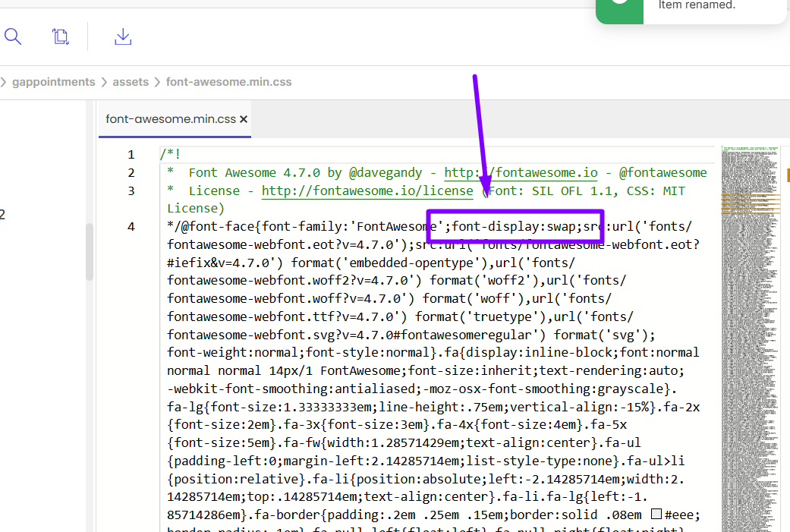
Task: Open assets folder in breadcrumb
Action: coord(131,82)
